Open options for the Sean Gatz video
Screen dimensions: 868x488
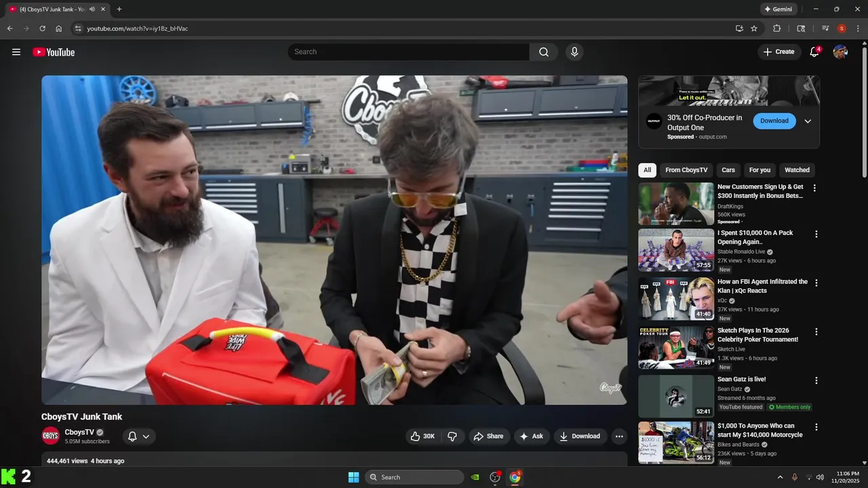[816, 381]
